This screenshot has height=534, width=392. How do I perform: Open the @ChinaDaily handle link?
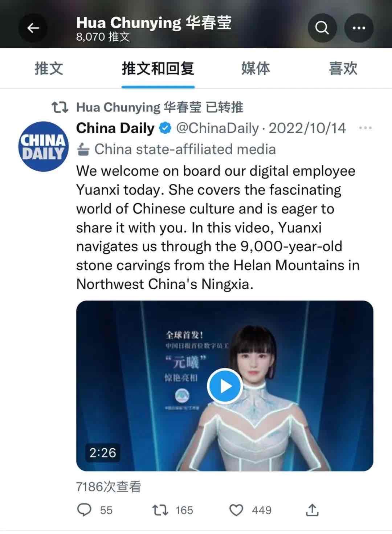(217, 128)
